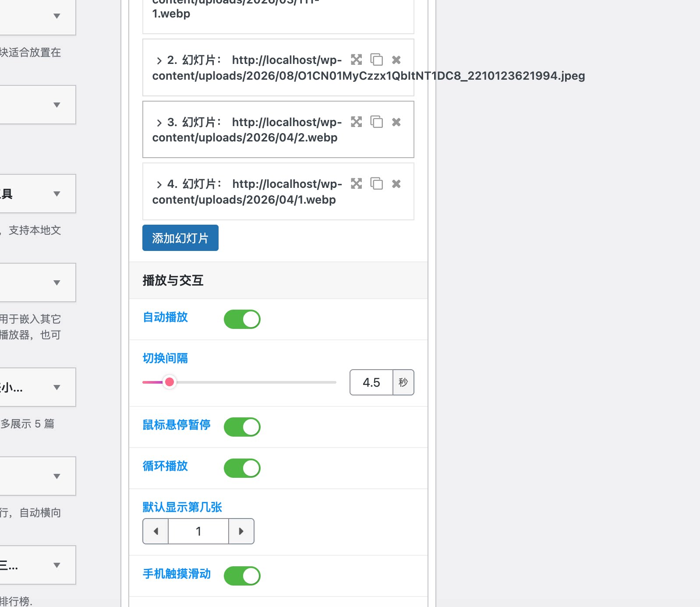
Task: Click the 自动播放 label
Action: point(165,317)
